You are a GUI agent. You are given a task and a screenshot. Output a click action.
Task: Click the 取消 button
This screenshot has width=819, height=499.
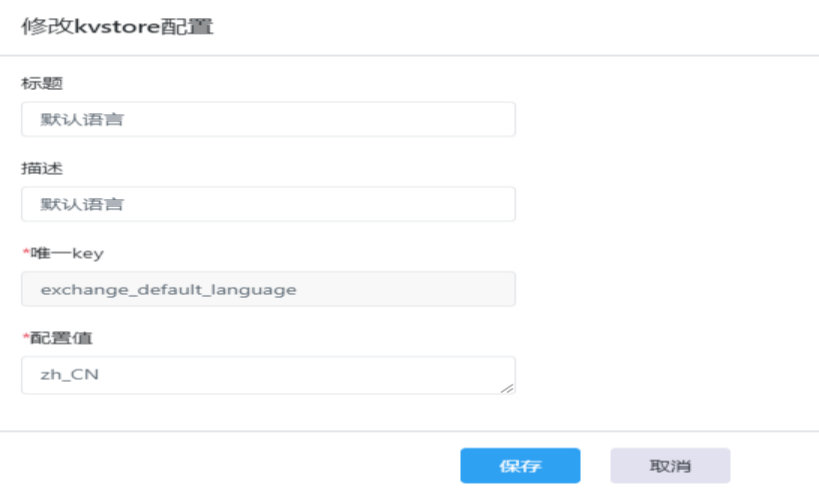pyautogui.click(x=670, y=466)
